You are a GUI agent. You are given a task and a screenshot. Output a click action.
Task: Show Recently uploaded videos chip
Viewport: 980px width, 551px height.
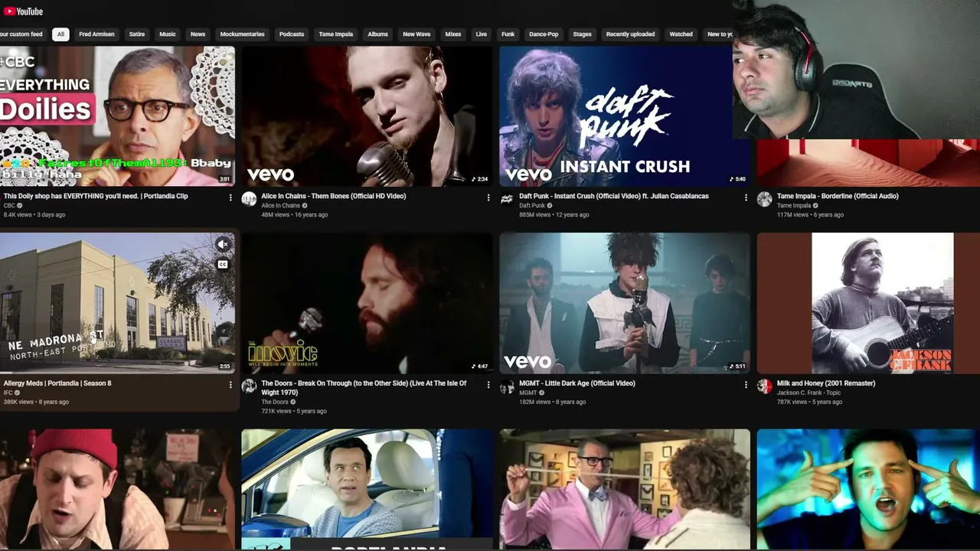[631, 34]
